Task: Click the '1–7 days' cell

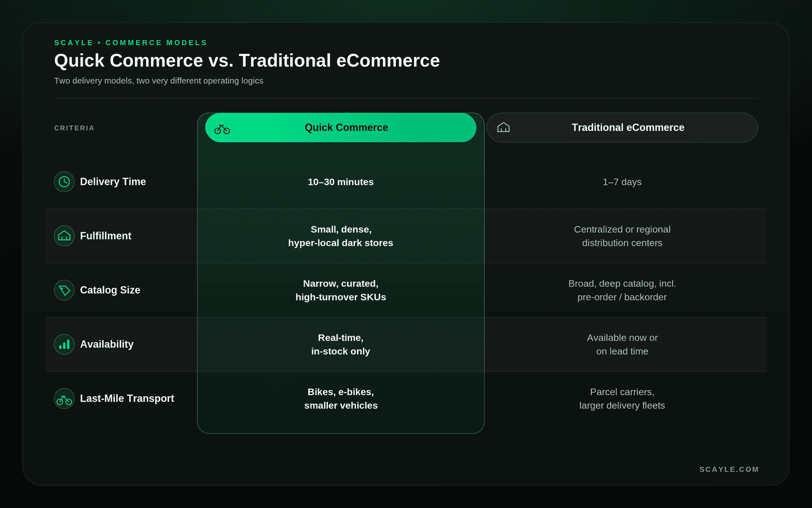Action: pos(622,182)
